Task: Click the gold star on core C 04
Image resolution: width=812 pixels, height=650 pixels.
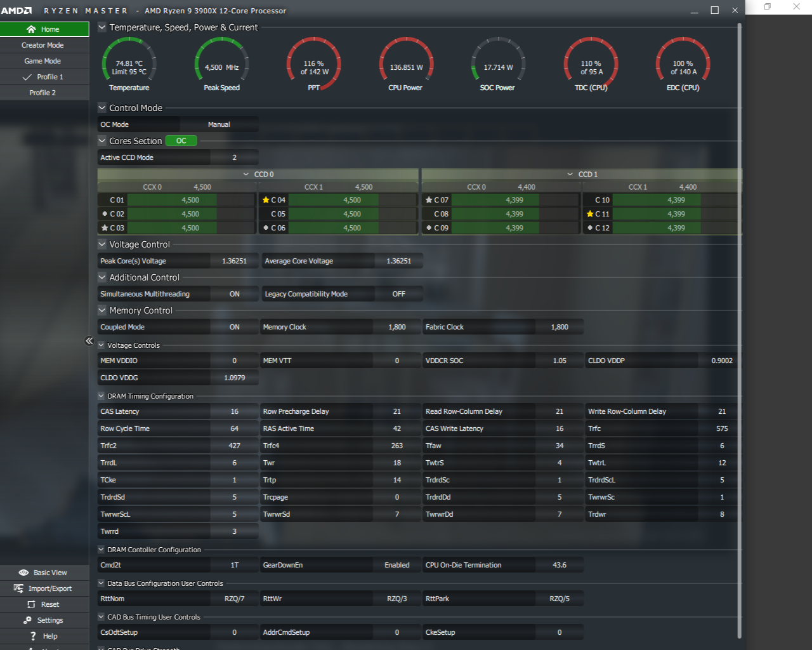Action: [x=266, y=200]
